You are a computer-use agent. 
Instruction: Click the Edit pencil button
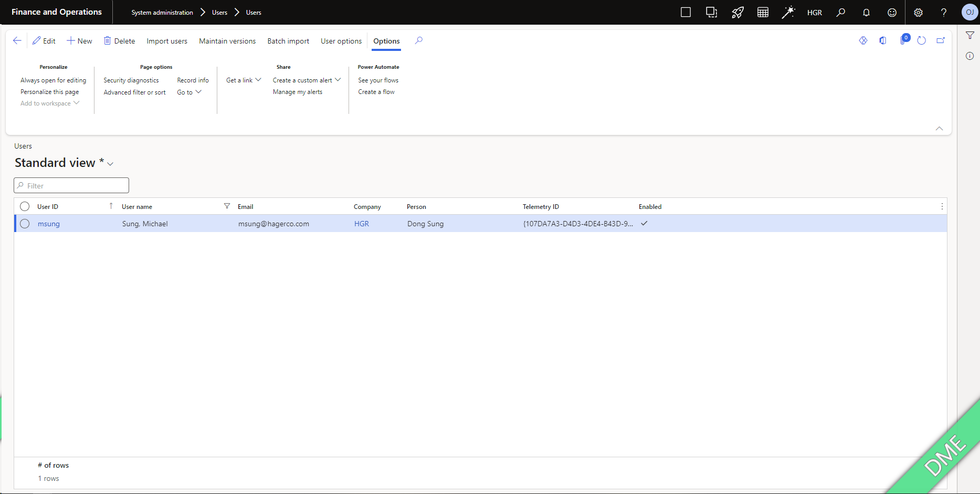tap(44, 41)
